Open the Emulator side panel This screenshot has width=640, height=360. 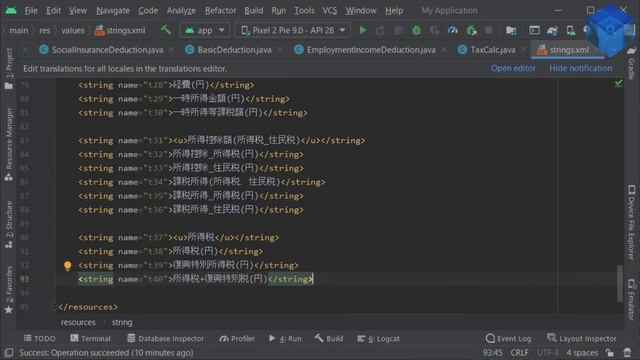[631, 300]
